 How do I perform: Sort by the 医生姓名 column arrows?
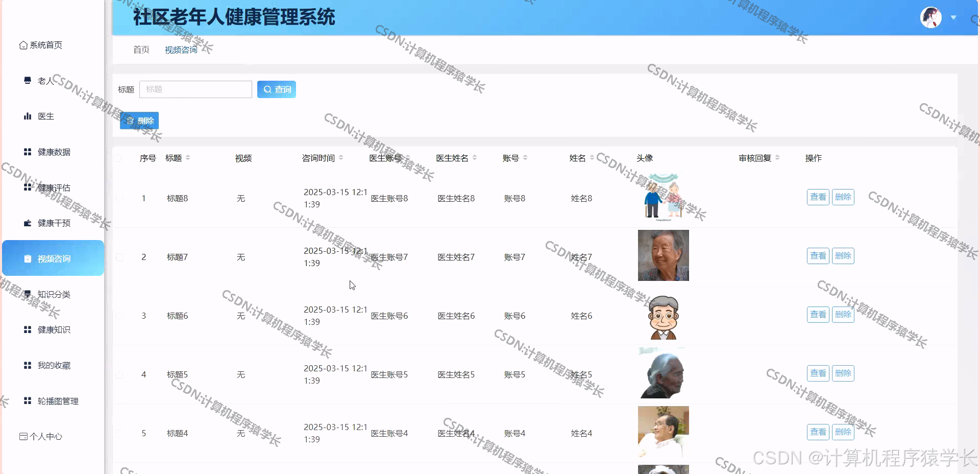click(x=475, y=158)
